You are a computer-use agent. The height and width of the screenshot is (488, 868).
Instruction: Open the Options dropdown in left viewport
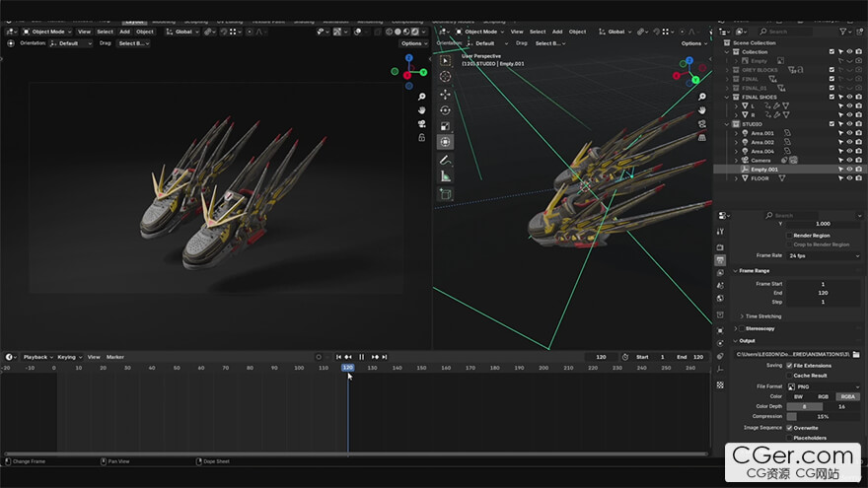pos(414,43)
